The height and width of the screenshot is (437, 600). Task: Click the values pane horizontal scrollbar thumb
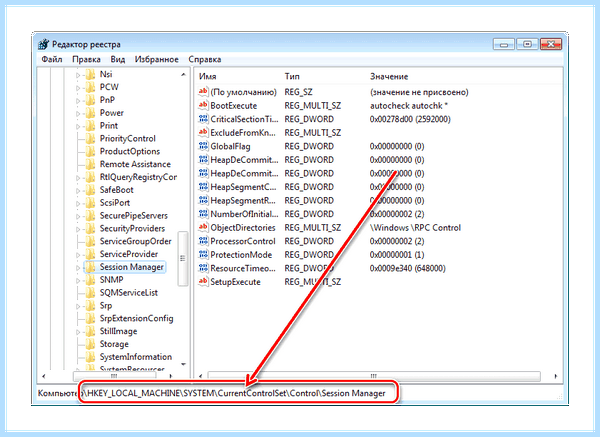tap(374, 376)
